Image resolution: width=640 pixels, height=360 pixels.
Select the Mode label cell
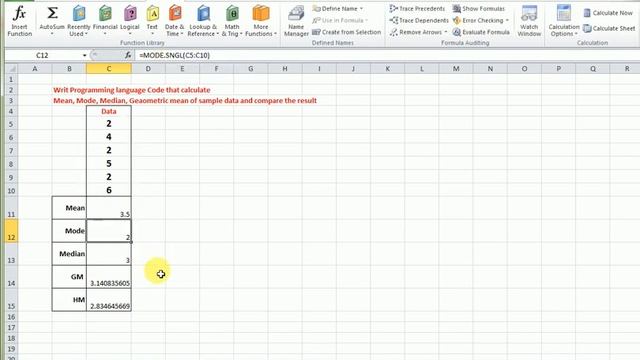coord(69,231)
